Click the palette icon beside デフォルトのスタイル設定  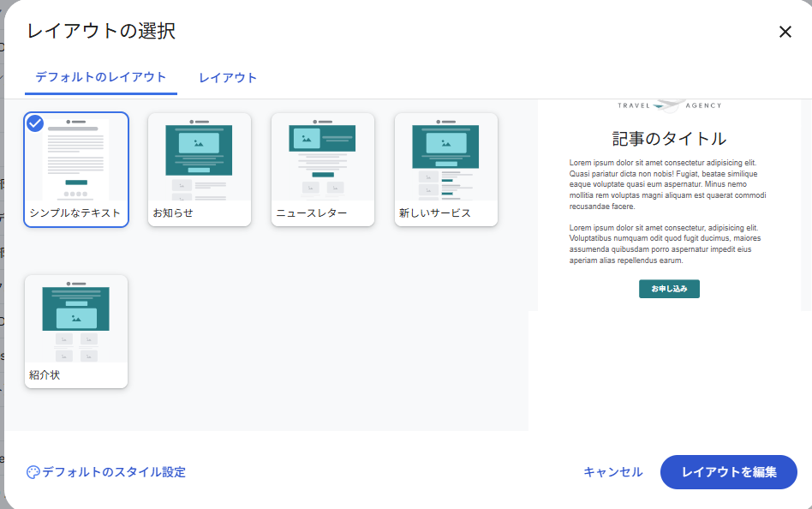click(x=33, y=472)
